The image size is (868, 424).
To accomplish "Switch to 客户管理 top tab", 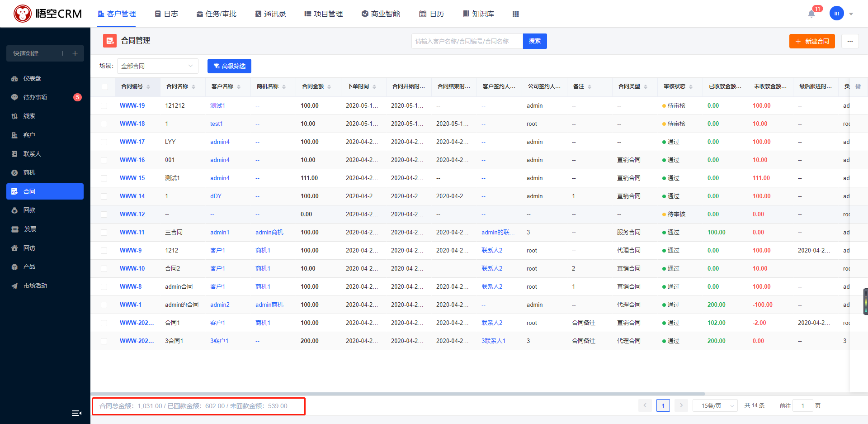I will coord(117,14).
